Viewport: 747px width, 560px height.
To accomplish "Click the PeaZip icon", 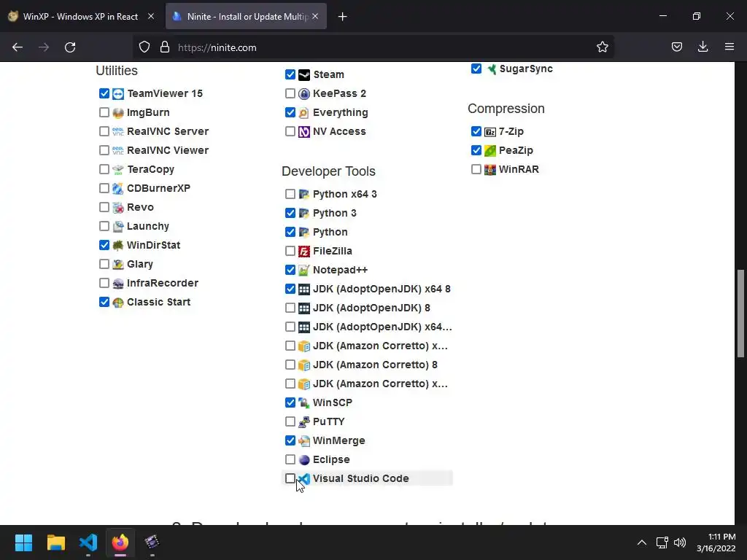I will click(490, 150).
